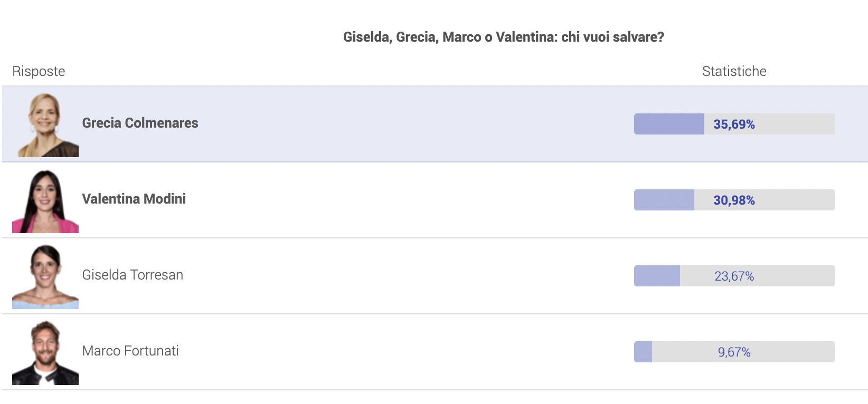Click Grecia Colmenares' portrait photo

click(x=45, y=124)
